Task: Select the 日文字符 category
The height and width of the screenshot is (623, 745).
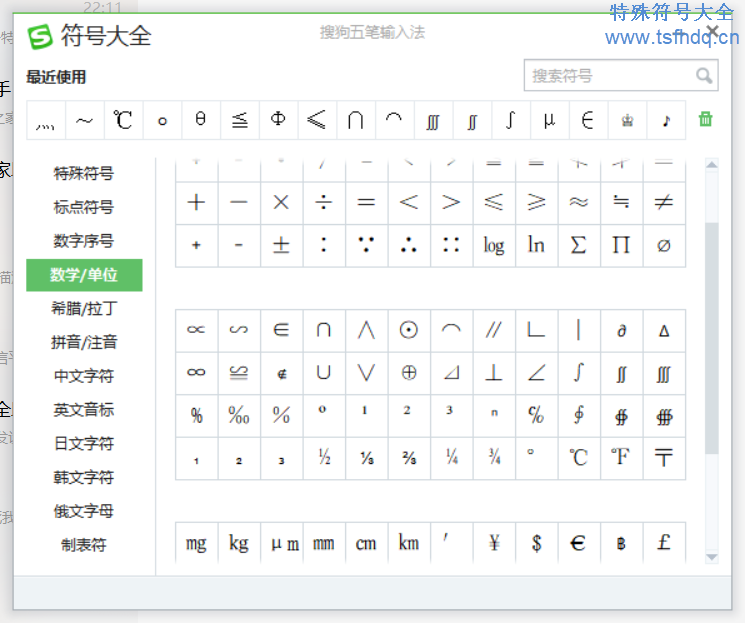Action: 84,443
